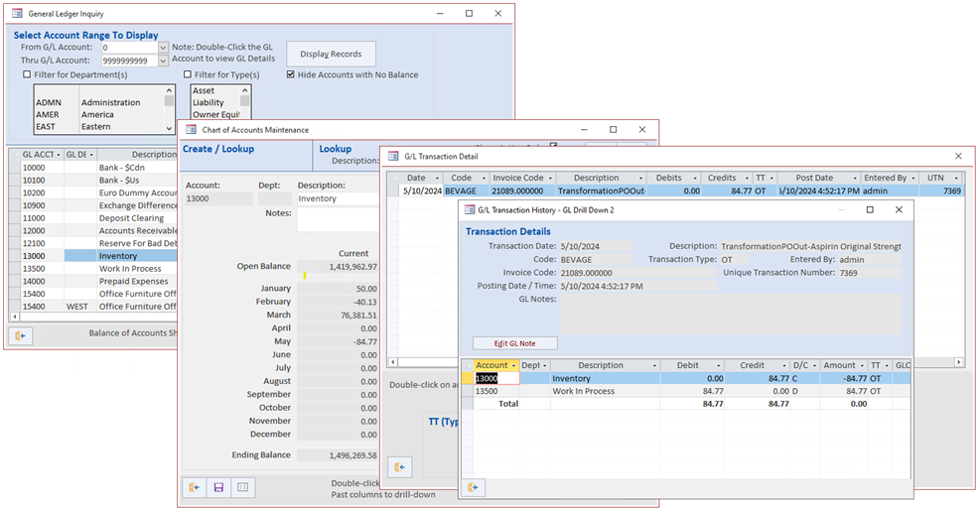This screenshot has height=512, width=980.
Task: Click the yellow marker under Open Balance
Action: [305, 276]
